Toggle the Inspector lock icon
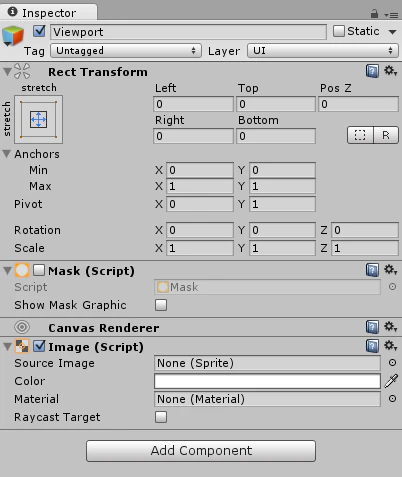Viewport: 402px width, 477px height. (x=374, y=14)
